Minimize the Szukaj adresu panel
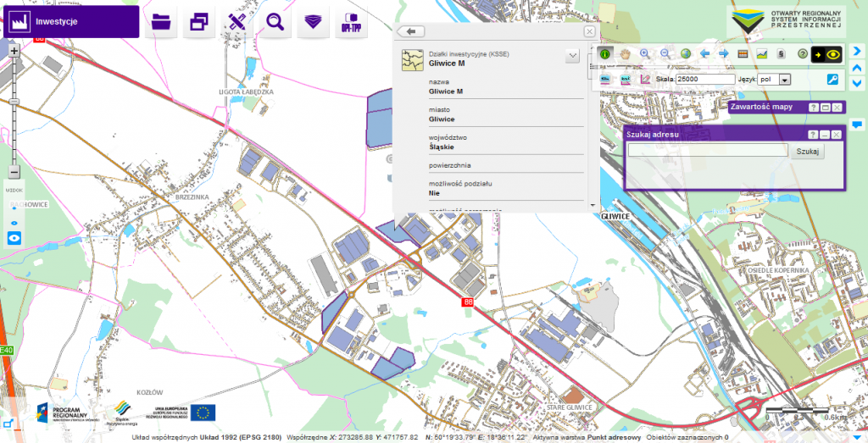Viewport: 868px width, 443px height. pyautogui.click(x=825, y=135)
